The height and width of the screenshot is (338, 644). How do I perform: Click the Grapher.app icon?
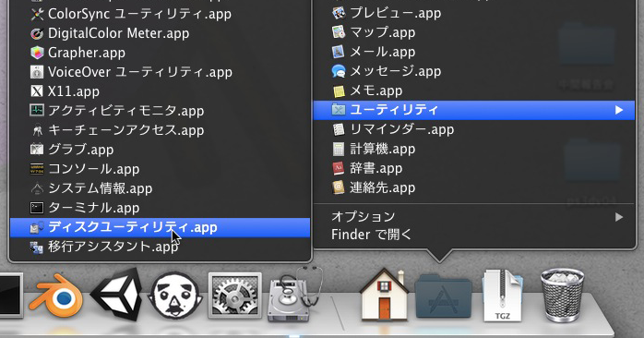(x=37, y=53)
